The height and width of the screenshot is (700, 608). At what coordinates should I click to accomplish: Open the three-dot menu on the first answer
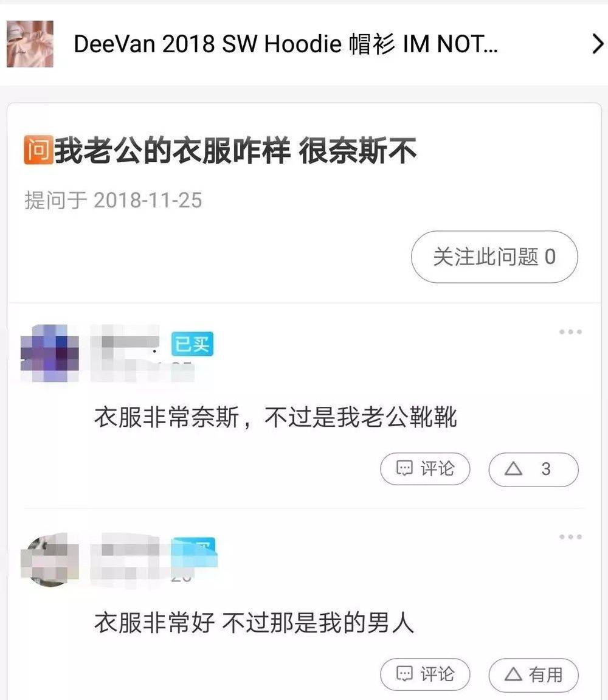pos(570,331)
